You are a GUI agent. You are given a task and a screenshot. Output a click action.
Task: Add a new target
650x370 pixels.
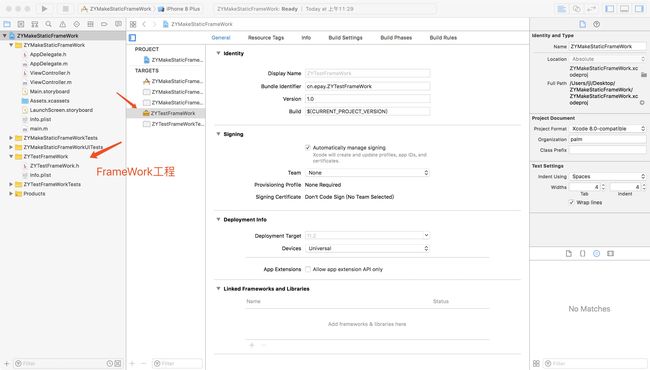click(132, 363)
